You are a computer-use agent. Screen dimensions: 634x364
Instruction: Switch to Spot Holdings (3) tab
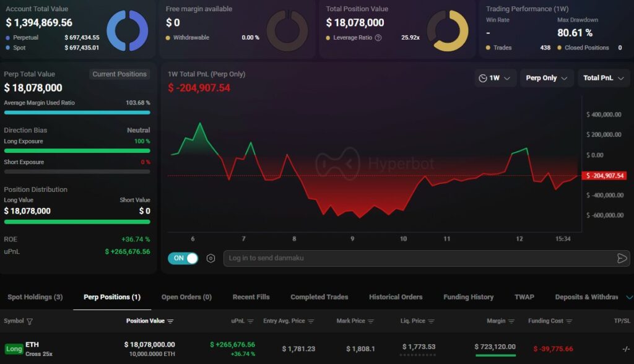35,297
